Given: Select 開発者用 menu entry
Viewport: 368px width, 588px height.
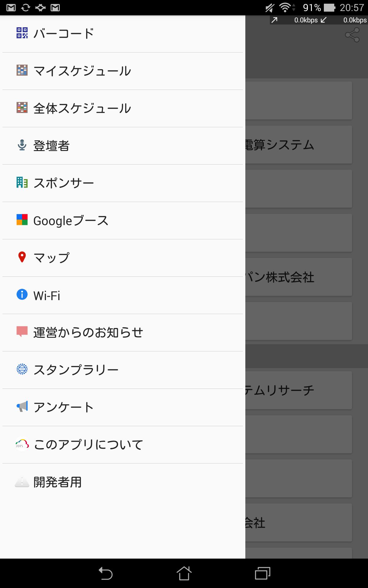Looking at the screenshot, I should 58,482.
